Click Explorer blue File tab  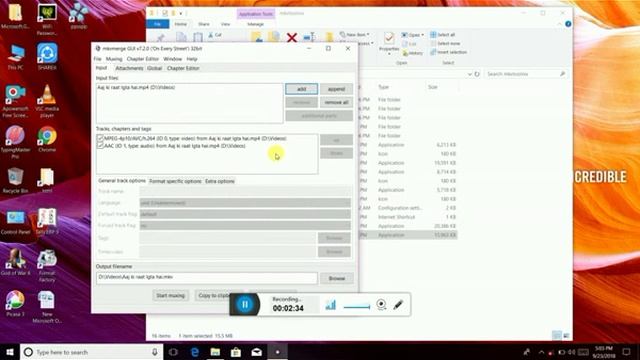coord(157,24)
